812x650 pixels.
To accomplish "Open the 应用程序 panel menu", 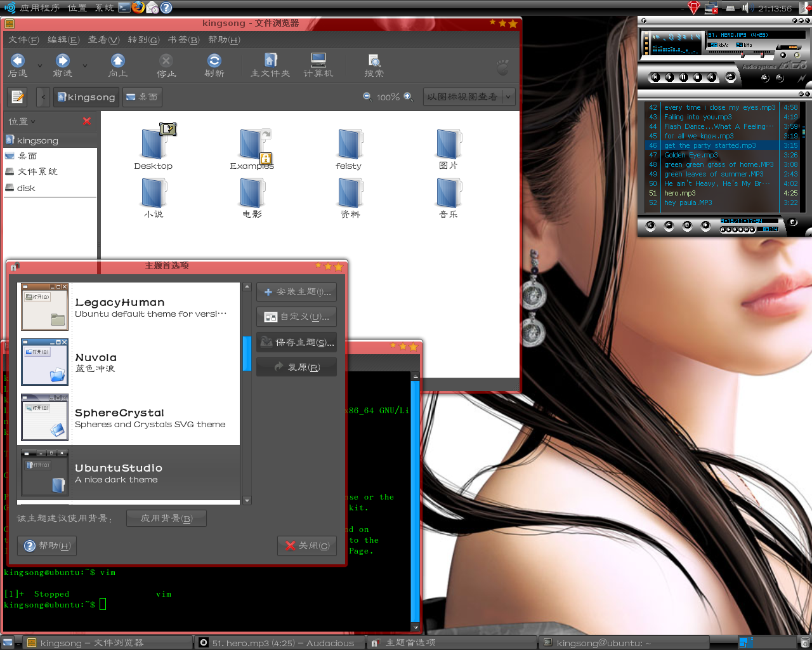I will tap(40, 8).
